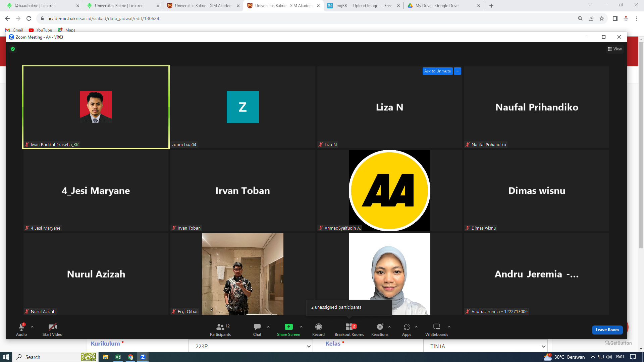Open more options on Liza N tile
This screenshot has width=644, height=362.
[x=458, y=71]
